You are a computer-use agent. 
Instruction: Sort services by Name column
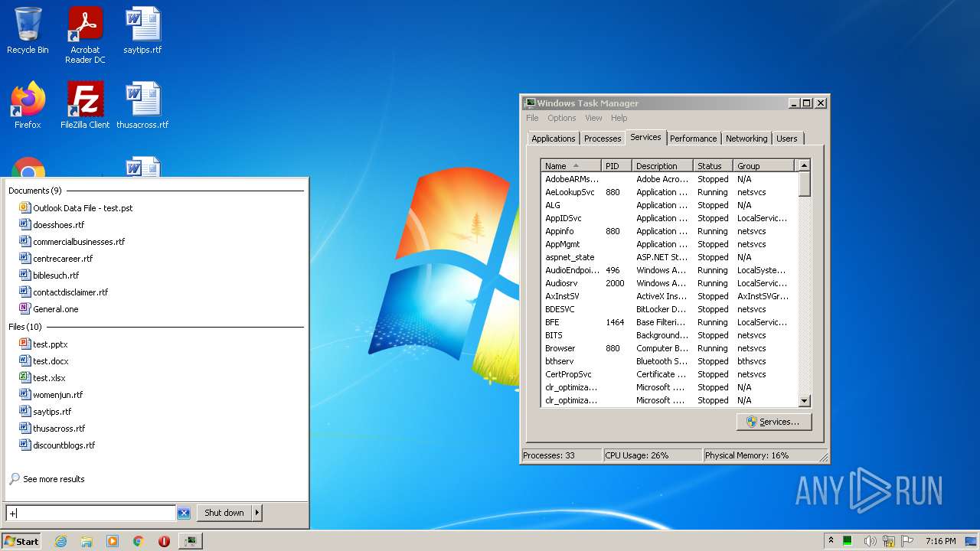pyautogui.click(x=571, y=166)
